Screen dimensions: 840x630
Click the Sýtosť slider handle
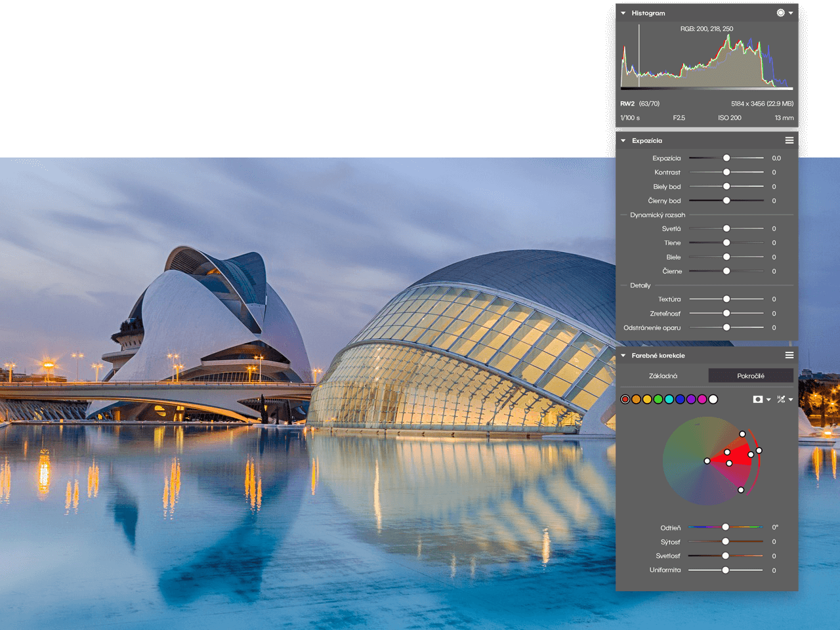[725, 541]
